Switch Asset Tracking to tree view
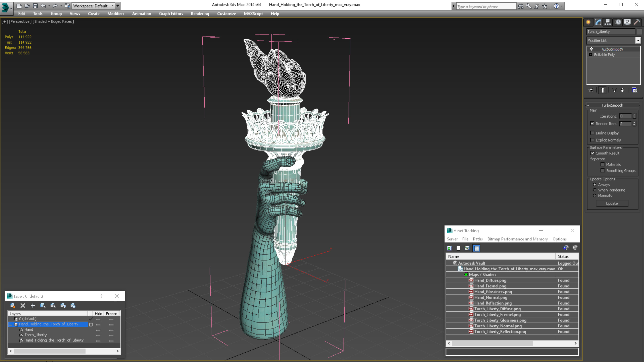Screen dimensions: 644x362 (x=467, y=248)
